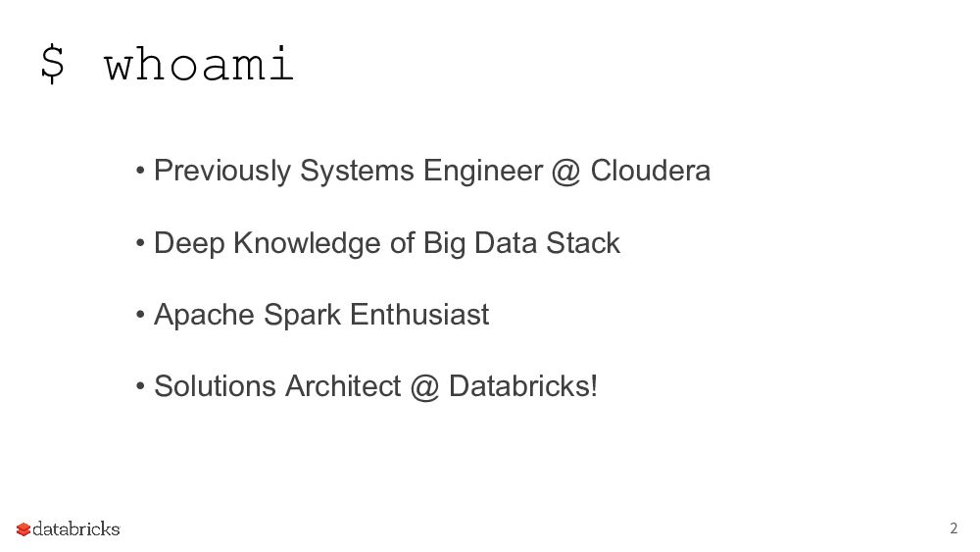980x552 pixels.
Task: Select the word whoami in the title
Action: (x=199, y=66)
